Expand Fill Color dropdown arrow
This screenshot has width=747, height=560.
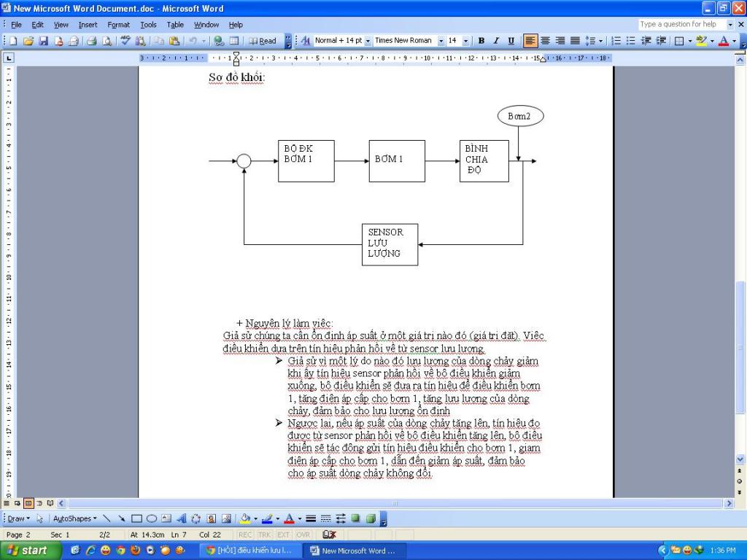point(256,518)
